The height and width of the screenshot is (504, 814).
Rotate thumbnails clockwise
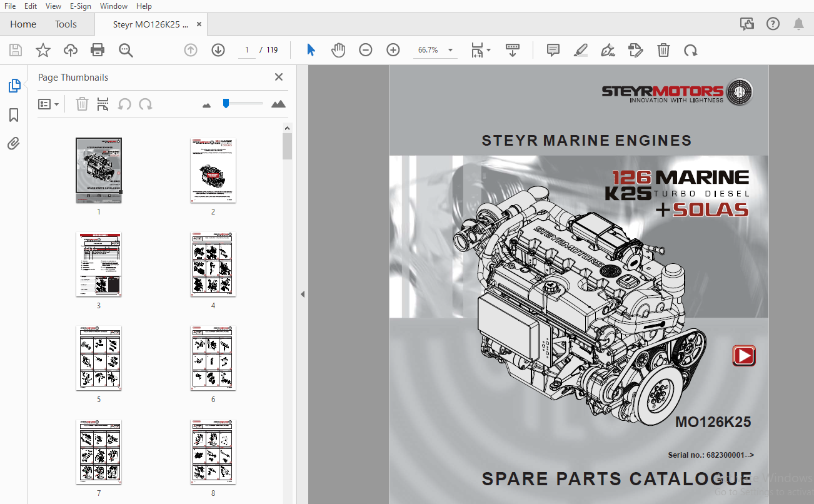click(x=146, y=104)
